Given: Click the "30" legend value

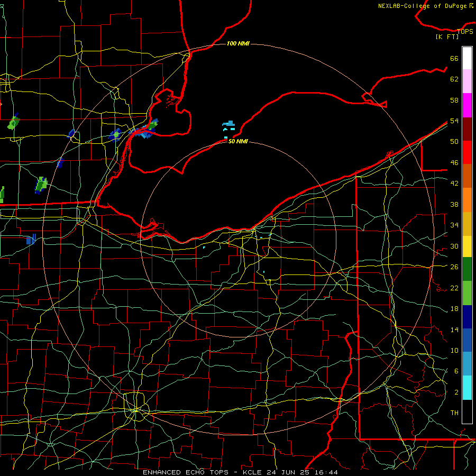Looking at the screenshot, I should click(x=454, y=246).
